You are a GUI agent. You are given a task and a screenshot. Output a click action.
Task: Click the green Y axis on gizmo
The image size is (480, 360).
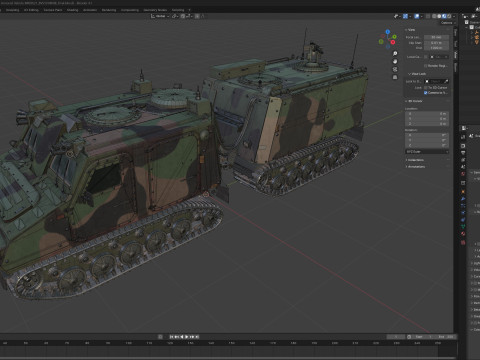pyautogui.click(x=394, y=37)
